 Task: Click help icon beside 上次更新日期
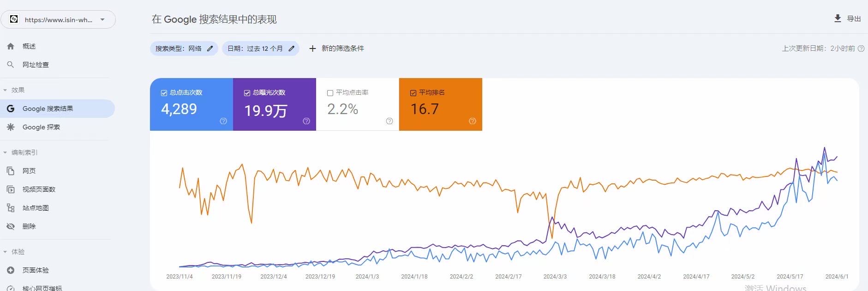tap(861, 48)
